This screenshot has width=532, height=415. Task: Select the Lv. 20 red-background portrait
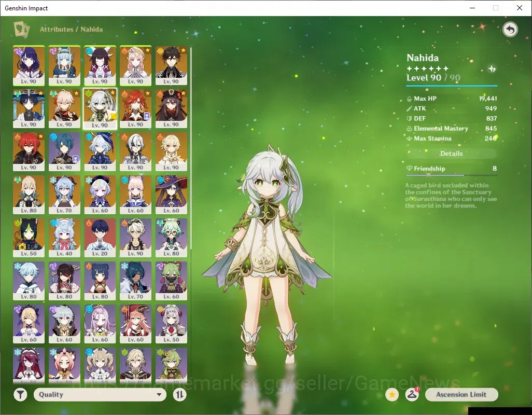coord(100,238)
